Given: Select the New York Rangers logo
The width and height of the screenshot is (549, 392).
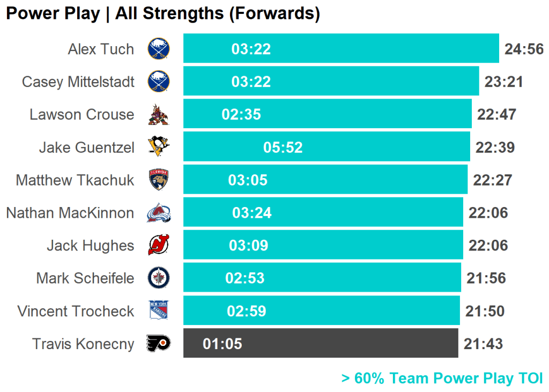Looking at the screenshot, I should pos(159,311).
